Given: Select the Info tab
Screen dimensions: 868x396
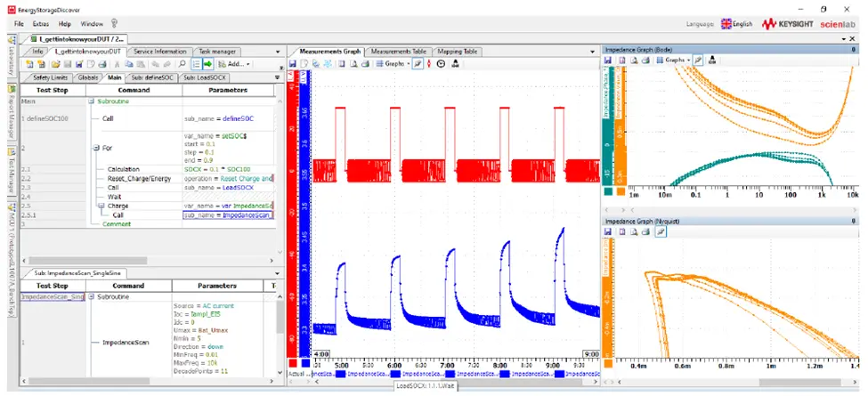Looking at the screenshot, I should point(37,51).
